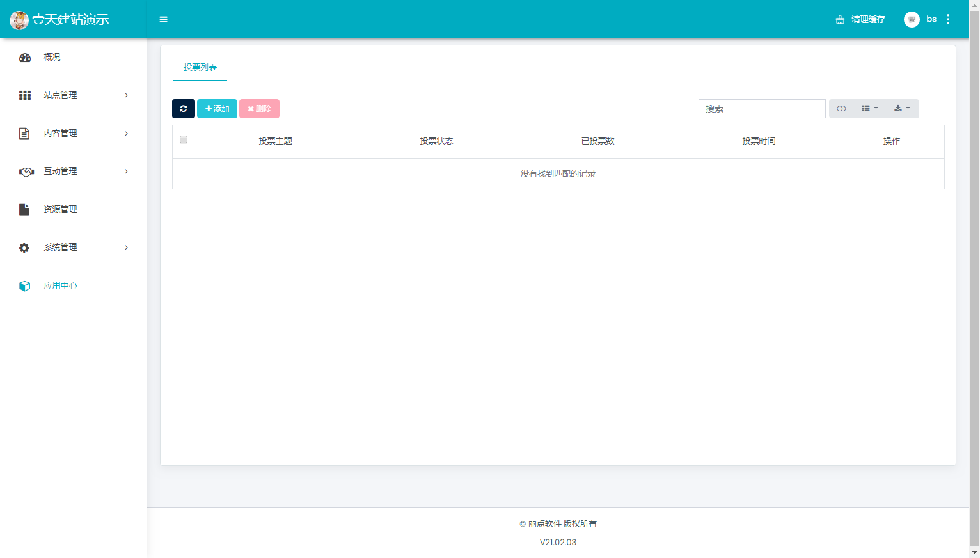Click the 应用中心 cube icon

25,286
